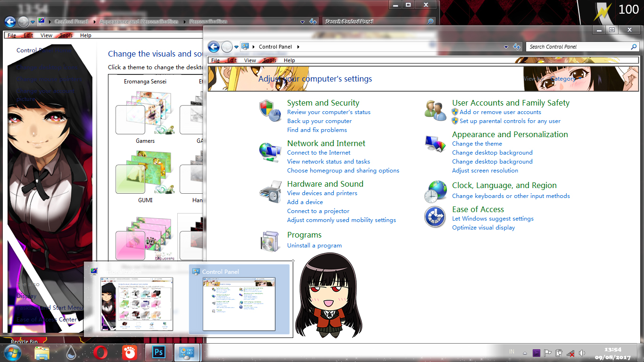Open Find and fix problems link

point(317,130)
